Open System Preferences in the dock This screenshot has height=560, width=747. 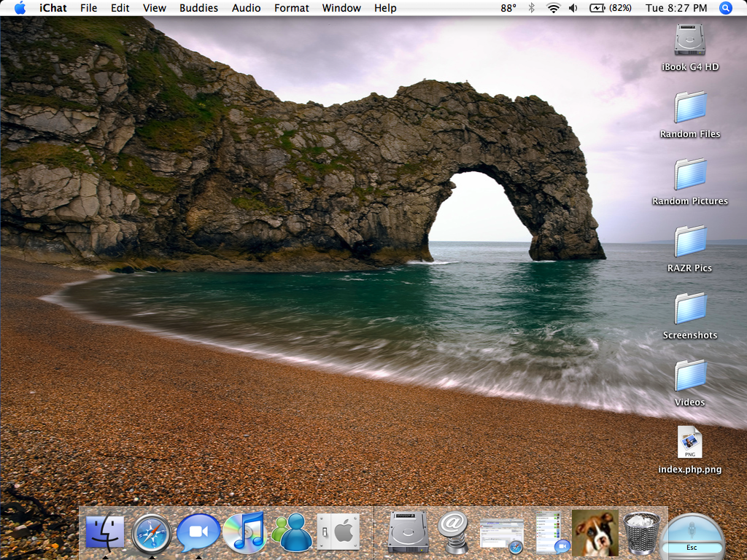point(338,532)
